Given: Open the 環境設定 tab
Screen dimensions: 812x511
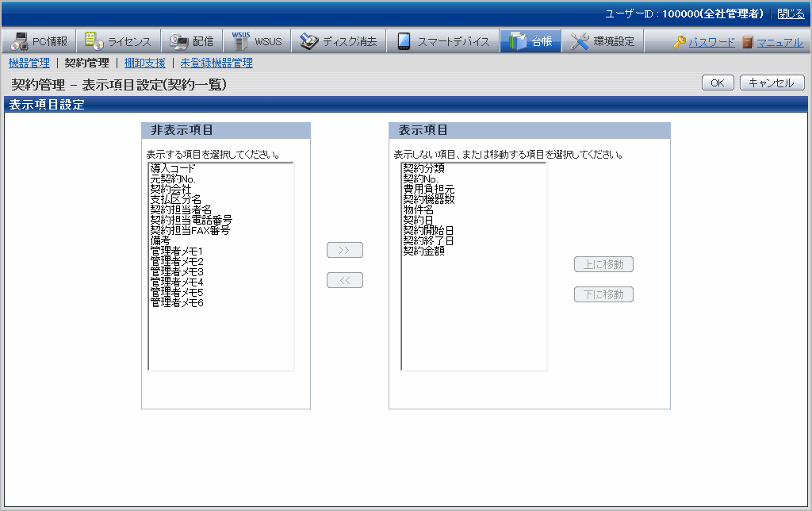Looking at the screenshot, I should [603, 41].
